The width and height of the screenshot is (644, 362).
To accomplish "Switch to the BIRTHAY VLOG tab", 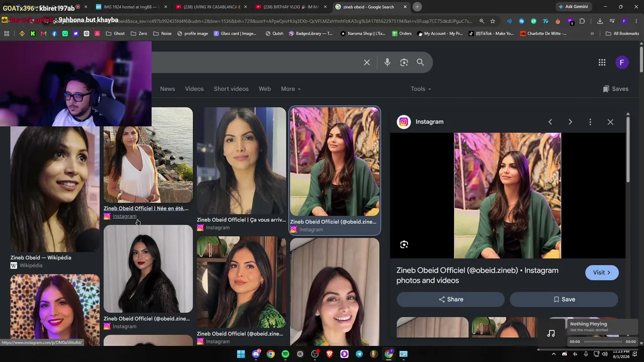I will pyautogui.click(x=291, y=7).
